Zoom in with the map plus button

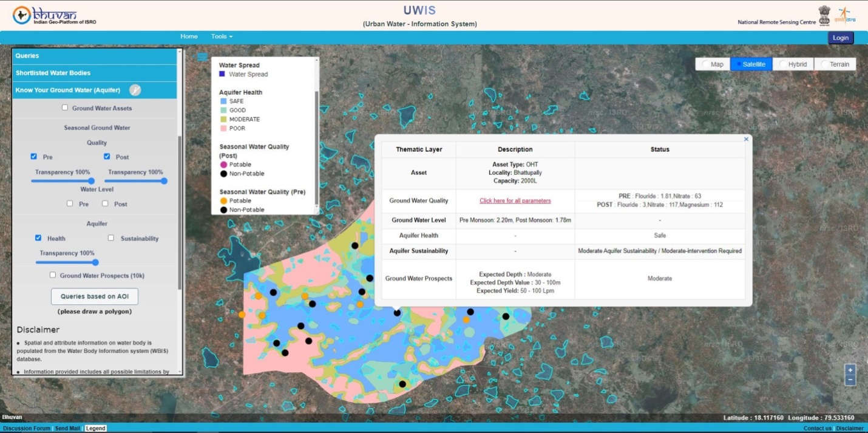pyautogui.click(x=850, y=370)
